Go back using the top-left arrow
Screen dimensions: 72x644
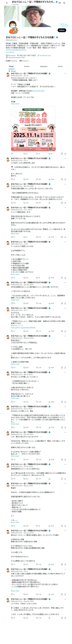coord(7,3)
